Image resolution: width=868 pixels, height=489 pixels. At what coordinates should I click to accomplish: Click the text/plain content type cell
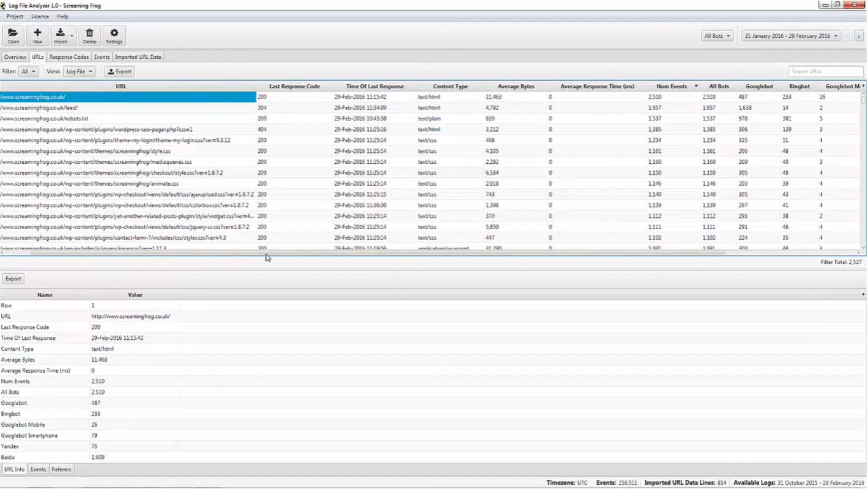429,119
